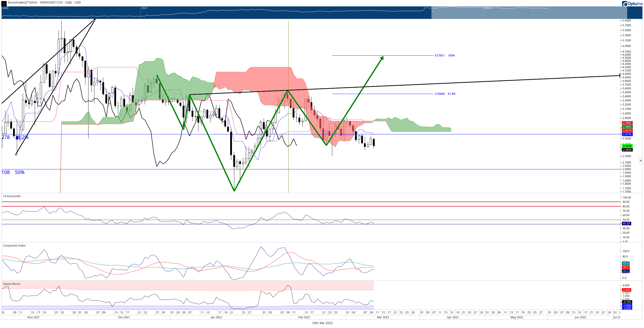The width and height of the screenshot is (644, 328).
Task: Click the 2021 marker in overview navigator
Action: click(x=144, y=8)
